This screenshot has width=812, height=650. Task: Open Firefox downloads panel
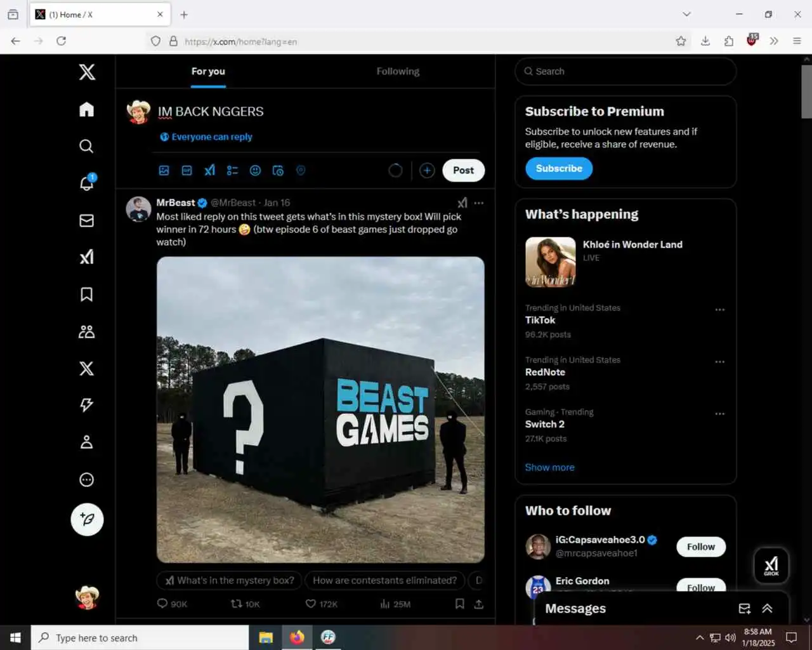click(705, 41)
